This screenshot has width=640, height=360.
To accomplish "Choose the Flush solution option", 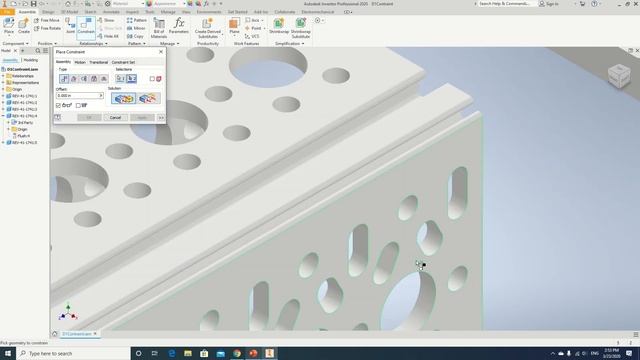I will pos(148,98).
